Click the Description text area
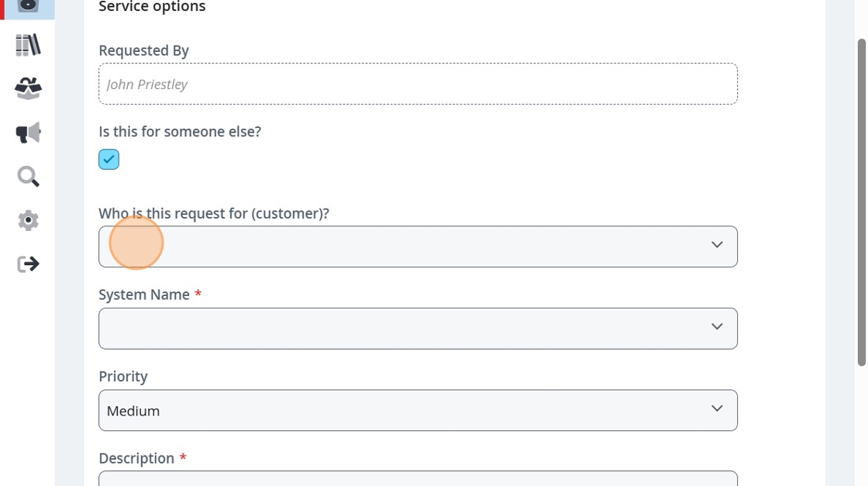868x486 pixels. click(418, 478)
